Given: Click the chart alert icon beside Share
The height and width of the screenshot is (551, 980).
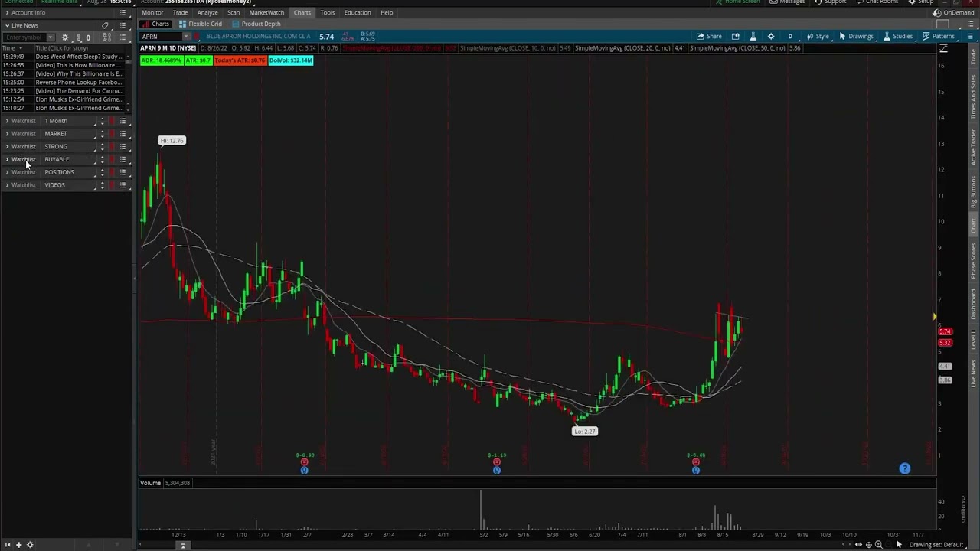Looking at the screenshot, I should pos(736,36).
